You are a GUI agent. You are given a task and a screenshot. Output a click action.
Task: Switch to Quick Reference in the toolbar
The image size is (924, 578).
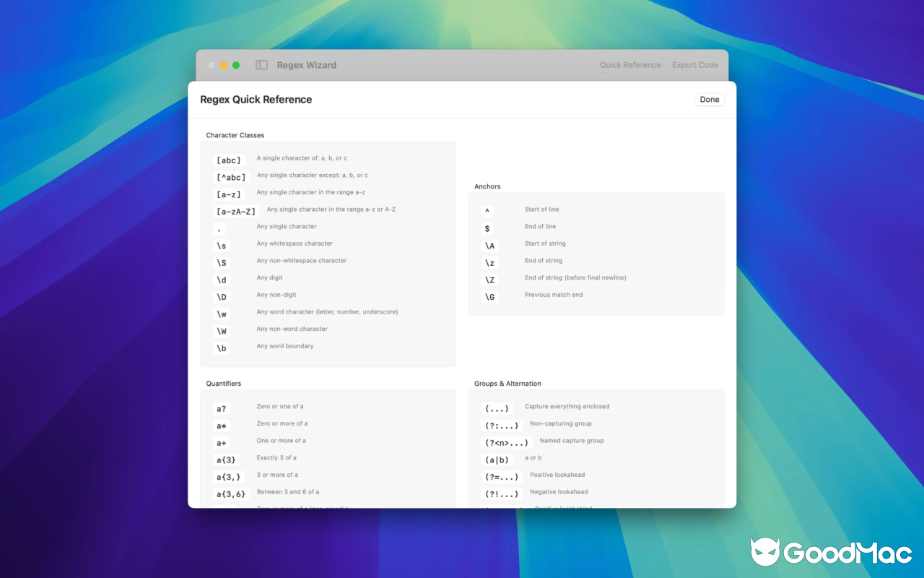(x=629, y=64)
